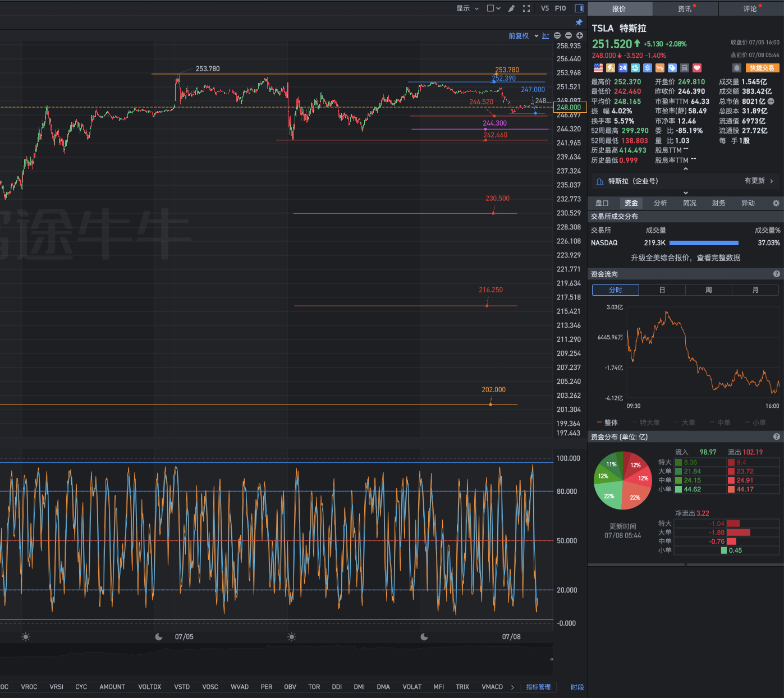This screenshot has height=698, width=784.
Task: Select the VROC indicator
Action: (29, 687)
